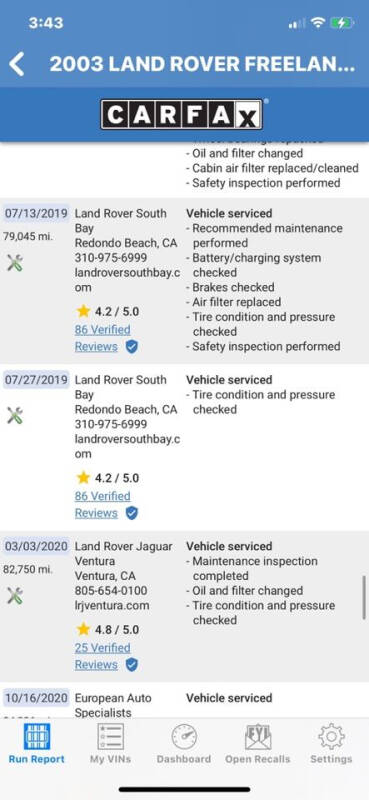Click the vertical scrollbar indicator

coord(364,597)
